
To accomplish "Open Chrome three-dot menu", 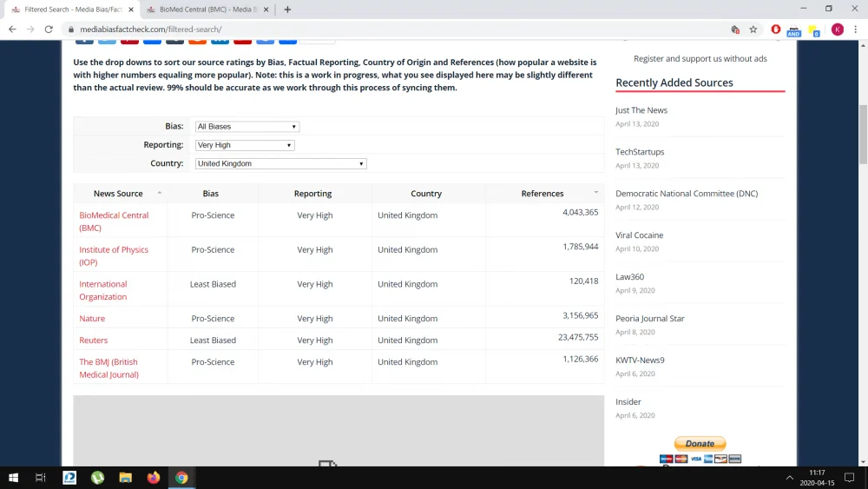I will (x=855, y=30).
